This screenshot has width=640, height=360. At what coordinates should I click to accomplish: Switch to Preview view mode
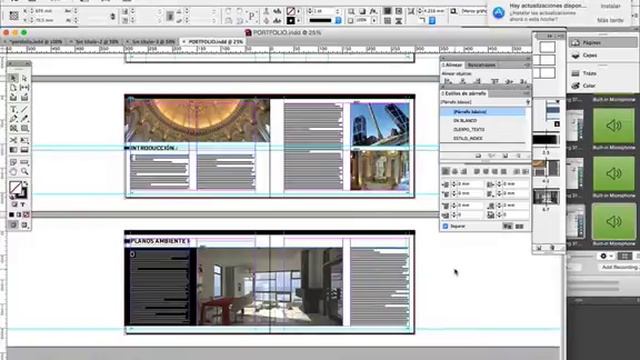point(24,225)
